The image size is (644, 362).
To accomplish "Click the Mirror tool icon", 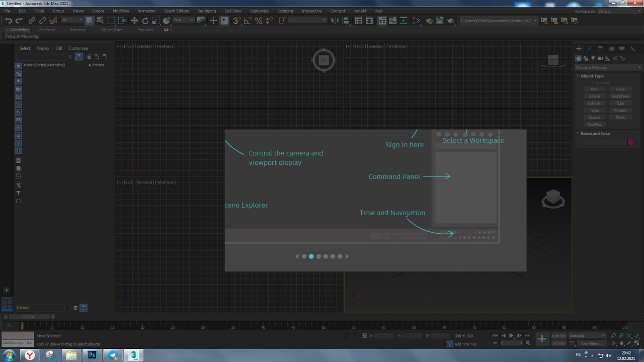I will pyautogui.click(x=335, y=21).
